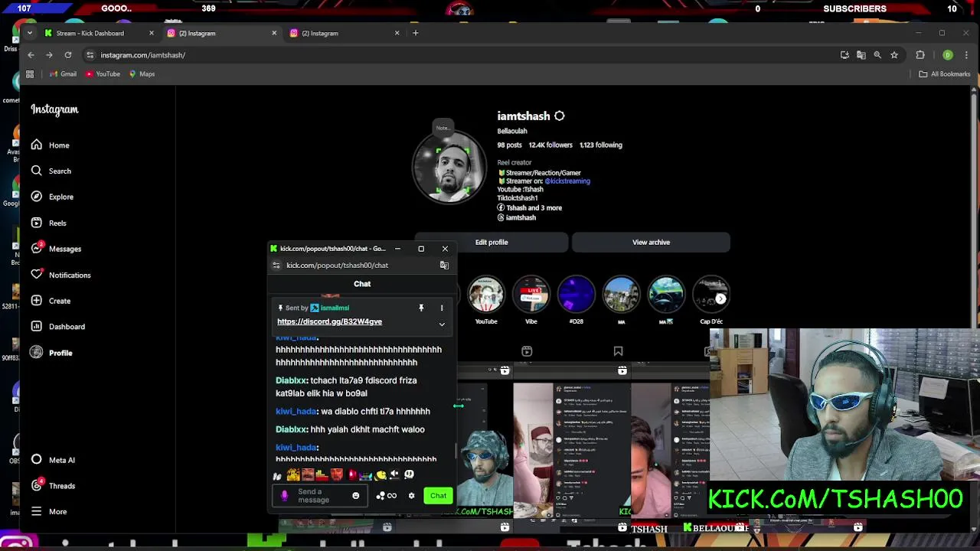
Task: Open the Chrome extensions puzzle icon
Action: click(920, 55)
